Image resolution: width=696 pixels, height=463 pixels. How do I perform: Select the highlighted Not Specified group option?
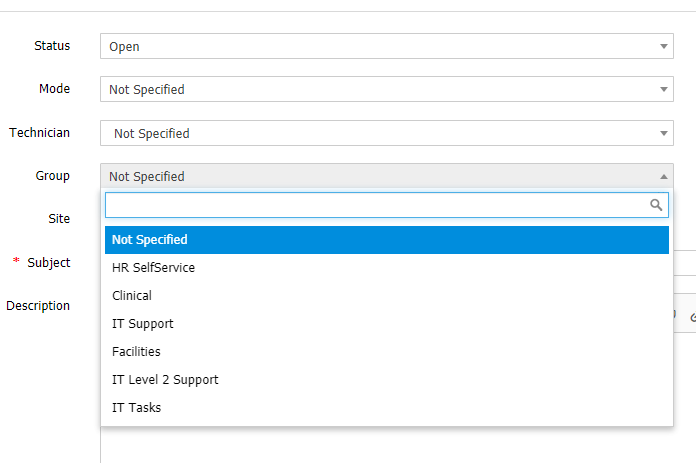tap(386, 240)
